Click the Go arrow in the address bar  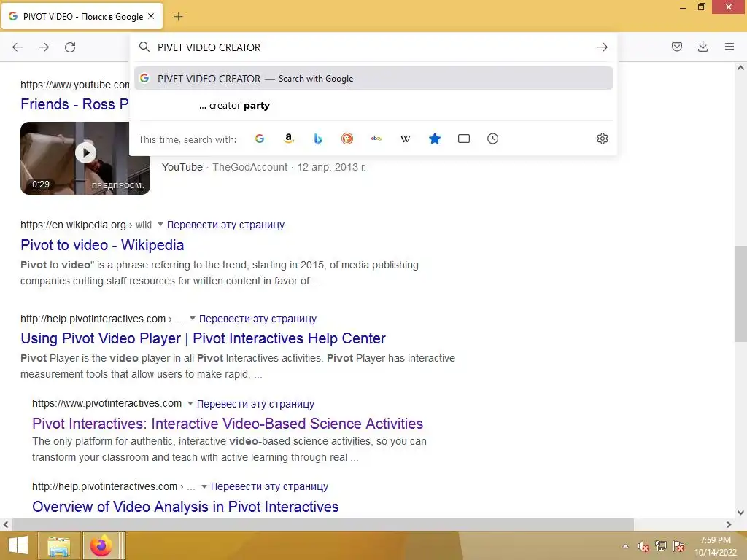(602, 47)
